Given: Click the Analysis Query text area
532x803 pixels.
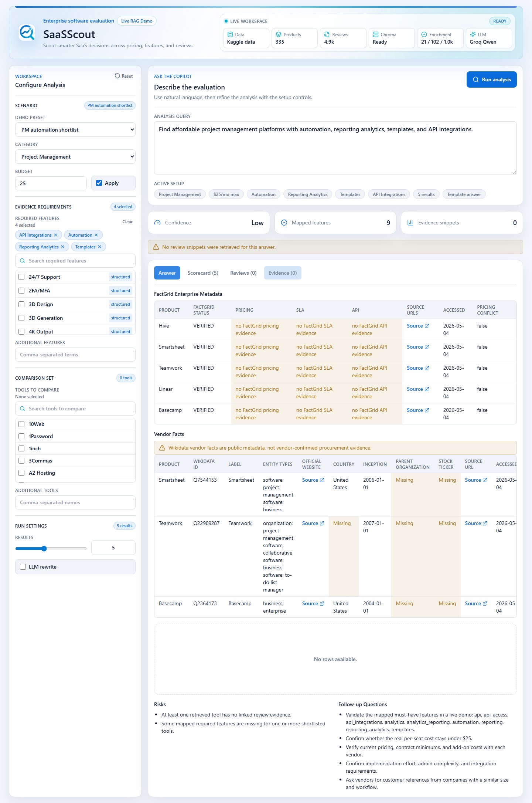Looking at the screenshot, I should (x=335, y=148).
